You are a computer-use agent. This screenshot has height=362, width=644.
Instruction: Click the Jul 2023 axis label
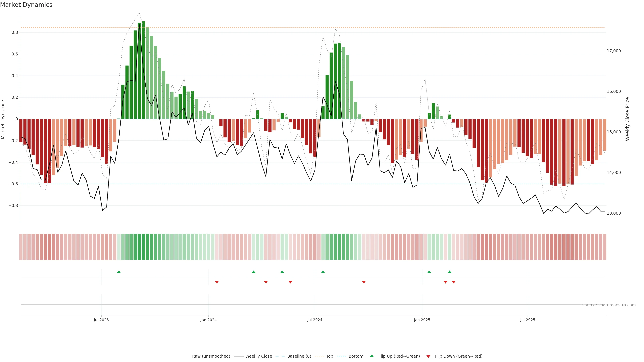101,320
